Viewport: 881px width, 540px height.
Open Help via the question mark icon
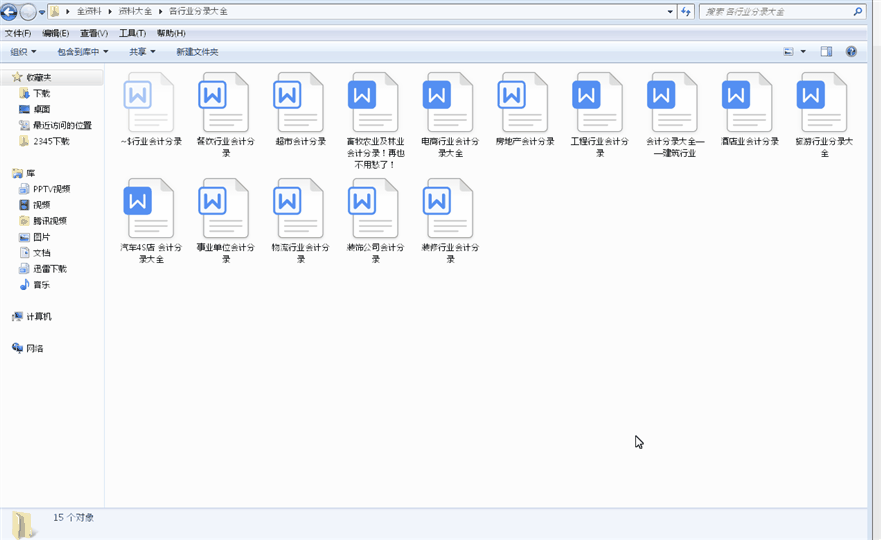[851, 52]
